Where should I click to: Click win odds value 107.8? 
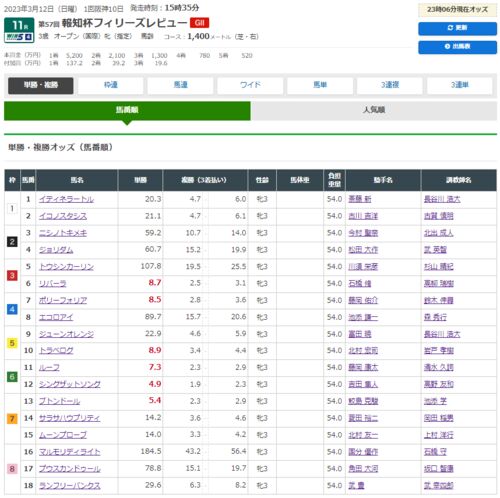tap(151, 266)
